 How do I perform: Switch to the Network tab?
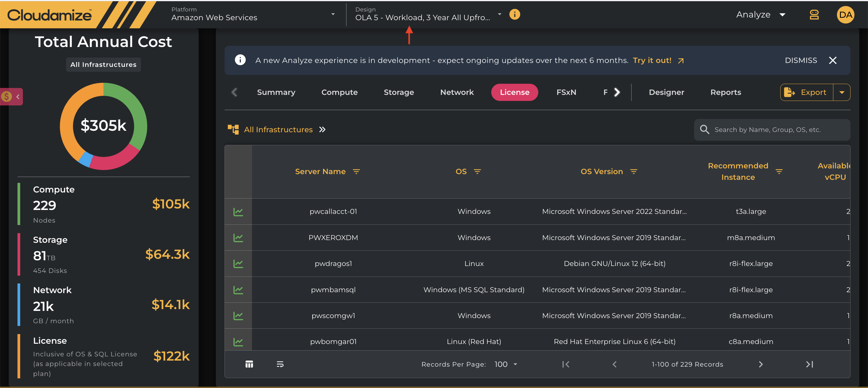pos(457,92)
